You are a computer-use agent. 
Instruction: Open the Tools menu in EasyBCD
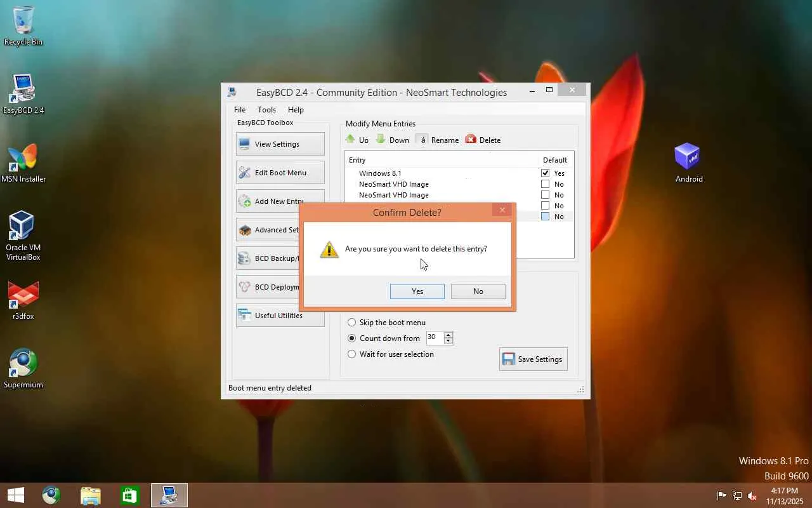point(266,110)
